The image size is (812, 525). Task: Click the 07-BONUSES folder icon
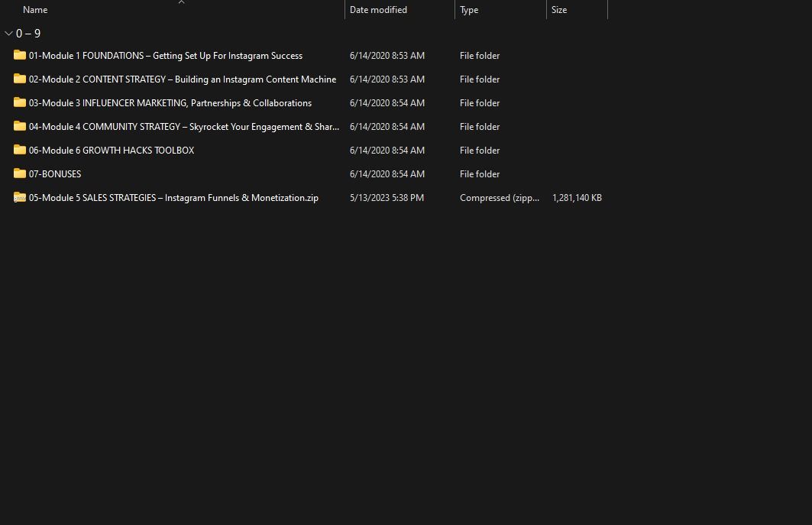pyautogui.click(x=20, y=173)
